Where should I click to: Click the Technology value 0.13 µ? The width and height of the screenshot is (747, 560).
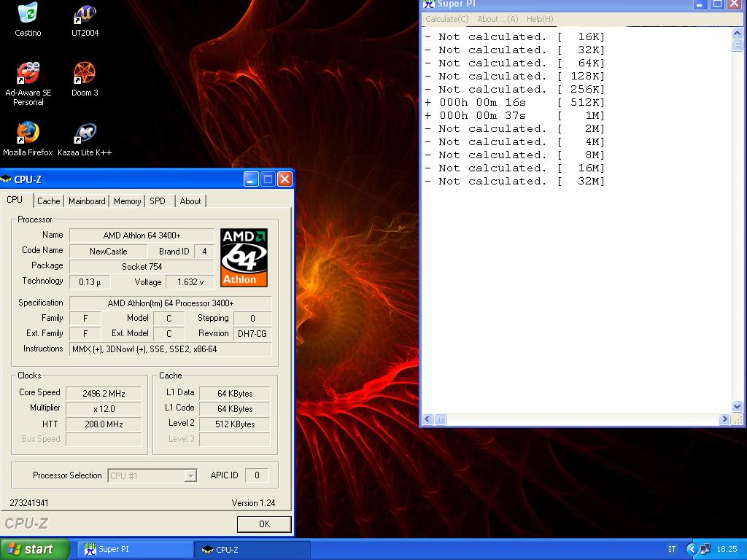(90, 282)
